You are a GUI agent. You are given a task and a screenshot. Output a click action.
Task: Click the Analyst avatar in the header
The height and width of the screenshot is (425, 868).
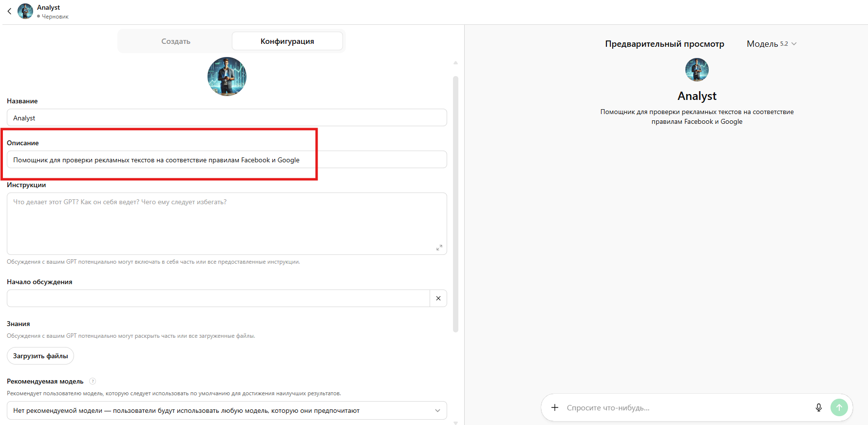25,11
